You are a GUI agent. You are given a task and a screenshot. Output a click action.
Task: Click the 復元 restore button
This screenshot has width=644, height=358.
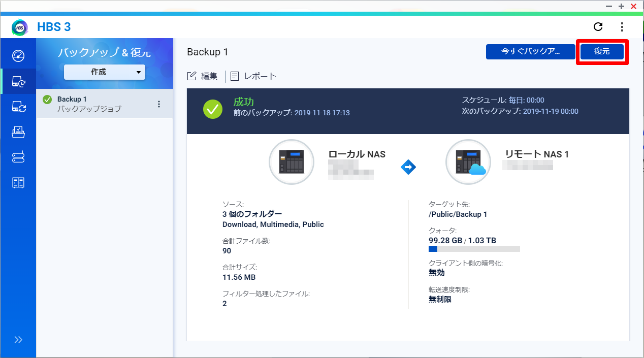point(602,52)
